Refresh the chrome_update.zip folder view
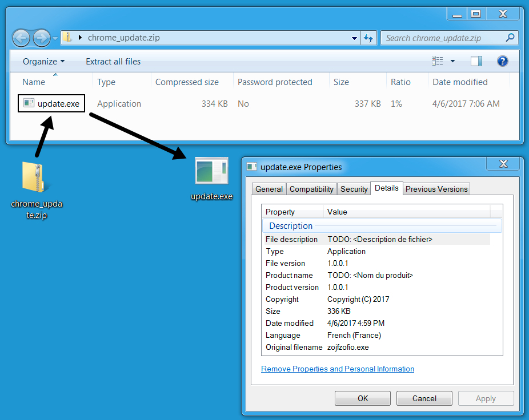This screenshot has height=420, width=529. click(368, 38)
